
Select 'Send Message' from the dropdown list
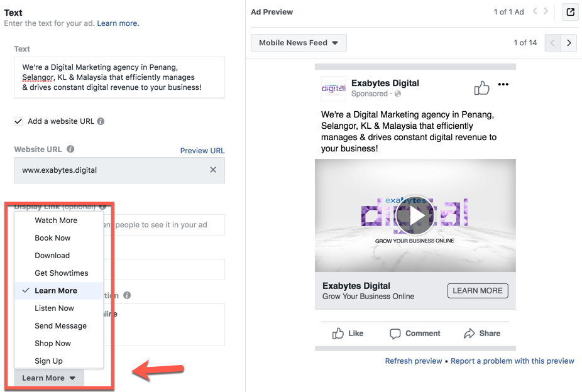click(58, 325)
